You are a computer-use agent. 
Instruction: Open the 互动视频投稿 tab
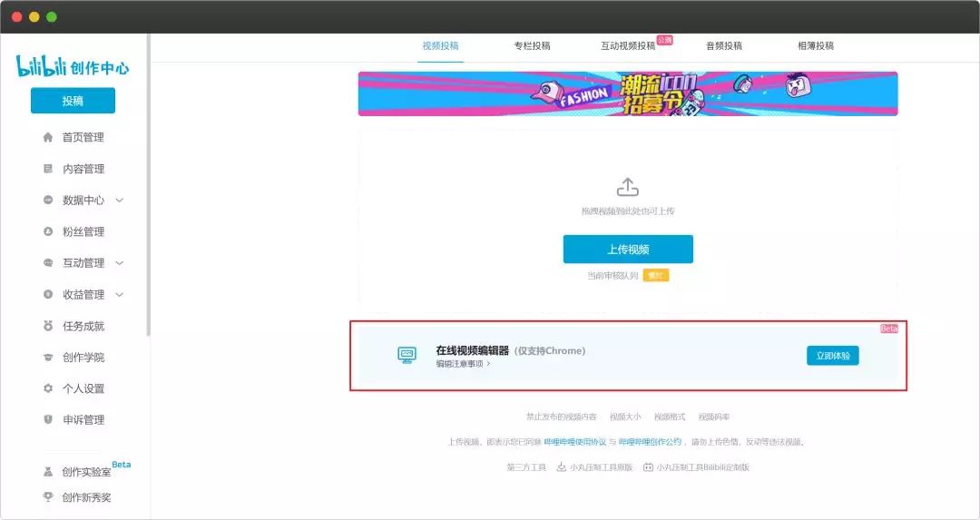coord(628,45)
